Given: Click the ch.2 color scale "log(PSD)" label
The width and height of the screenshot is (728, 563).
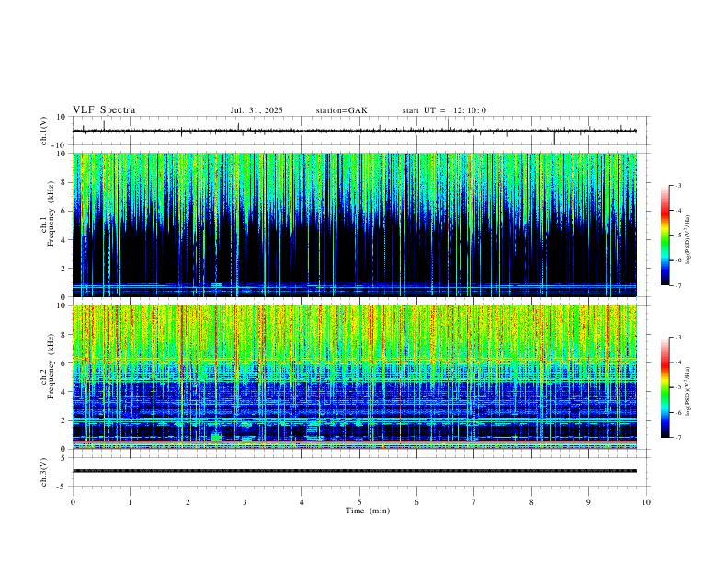Looking at the screenshot, I should tap(688, 392).
